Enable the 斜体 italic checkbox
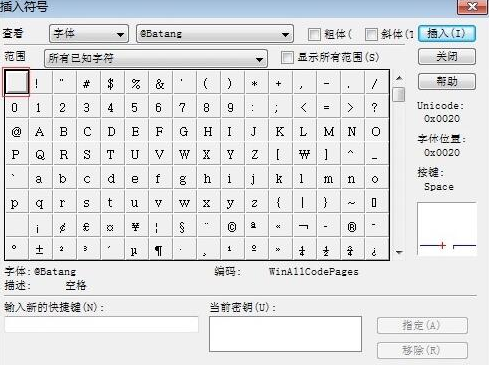The height and width of the screenshot is (365, 489). point(371,34)
